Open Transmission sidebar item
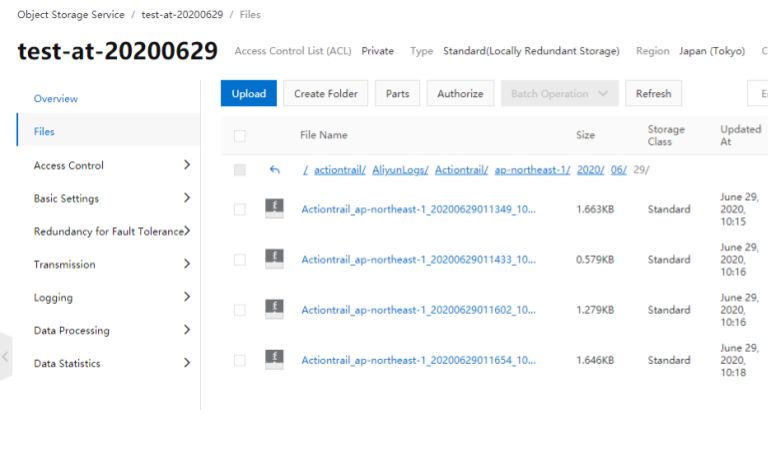Viewport: 773px width, 457px height. point(65,265)
